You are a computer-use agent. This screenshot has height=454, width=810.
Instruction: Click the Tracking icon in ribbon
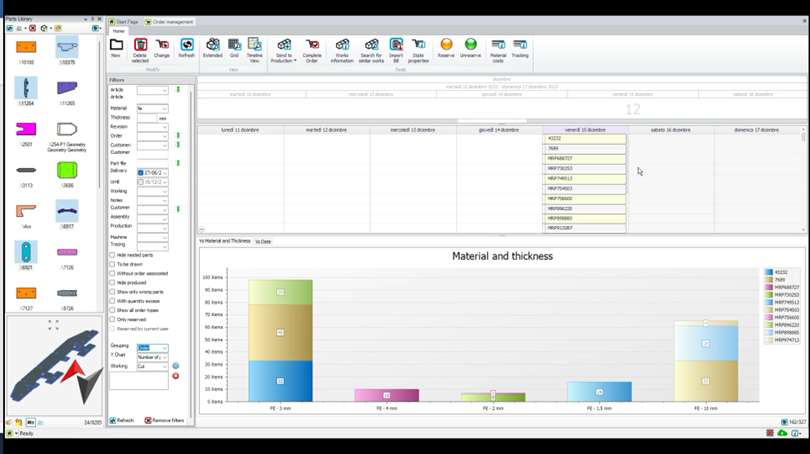[520, 46]
